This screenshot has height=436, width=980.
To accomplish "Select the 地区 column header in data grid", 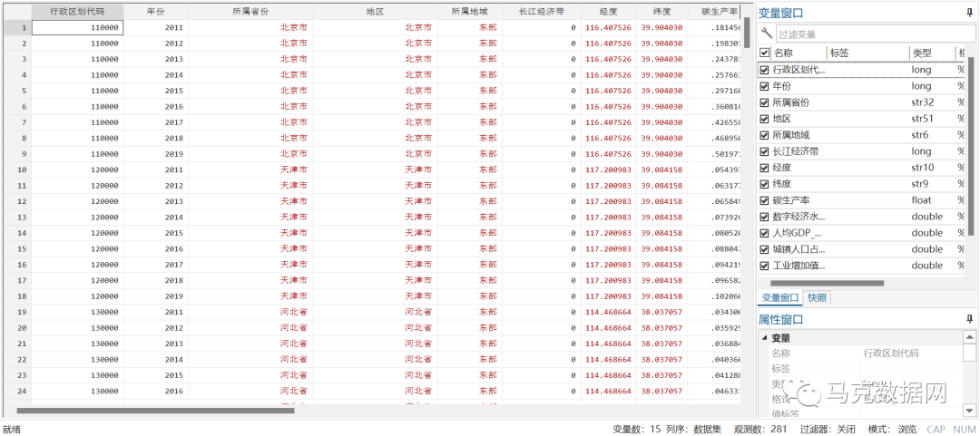I will point(375,11).
